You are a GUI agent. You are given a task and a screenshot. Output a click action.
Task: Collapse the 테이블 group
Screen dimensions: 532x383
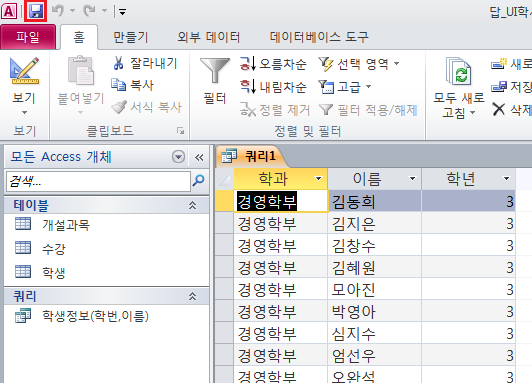coord(192,205)
